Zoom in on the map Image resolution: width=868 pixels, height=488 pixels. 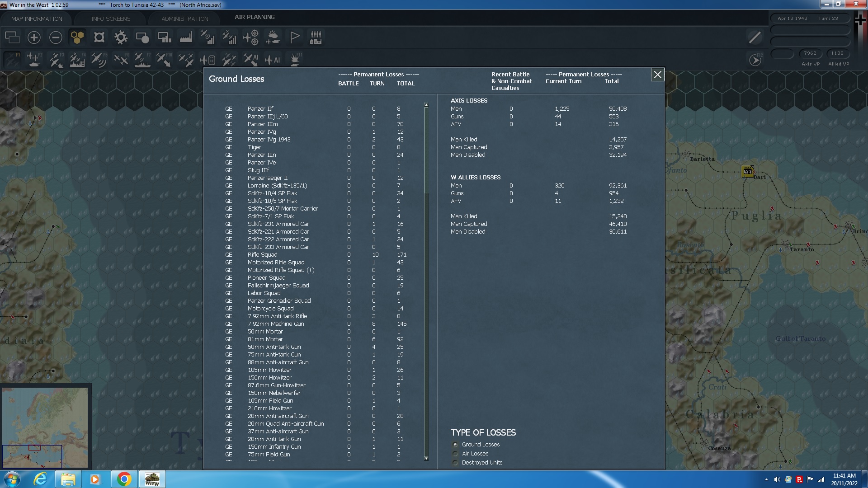[34, 37]
